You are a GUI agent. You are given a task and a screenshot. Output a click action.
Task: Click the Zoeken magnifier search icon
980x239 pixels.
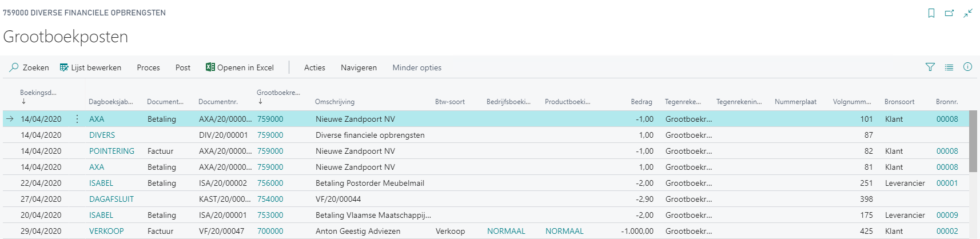pos(14,67)
